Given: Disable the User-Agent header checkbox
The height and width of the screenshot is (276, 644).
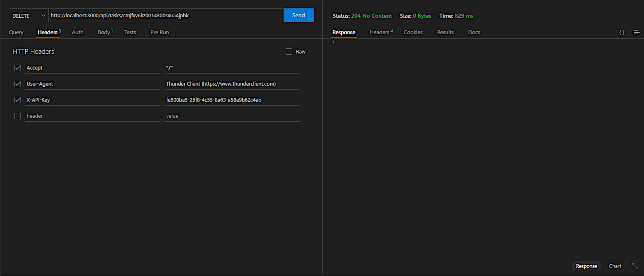Looking at the screenshot, I should pyautogui.click(x=18, y=84).
